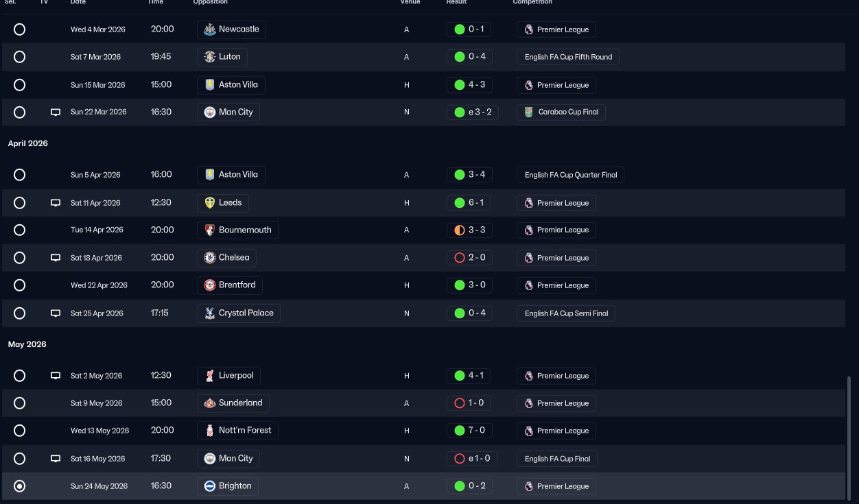Image resolution: width=859 pixels, height=504 pixels.
Task: Select the radio button for Brighton fixture
Action: 20,486
